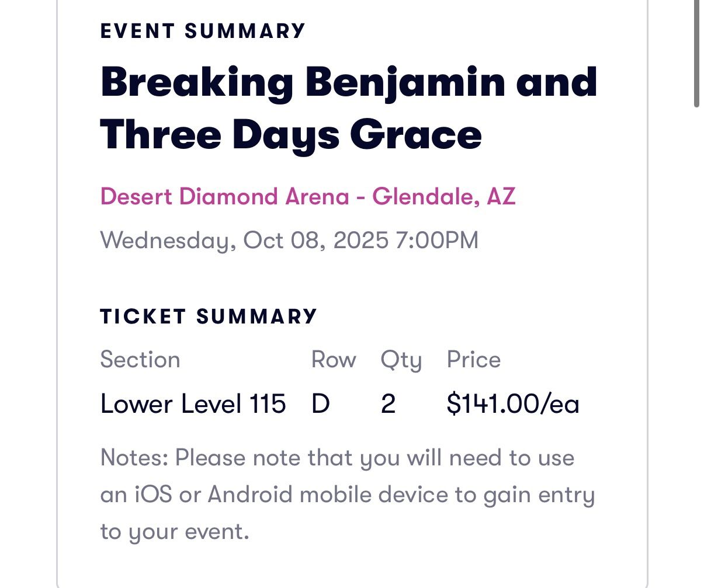Viewport: 704px width, 588px height.
Task: Click the ticket quantity value 2
Action: [388, 404]
